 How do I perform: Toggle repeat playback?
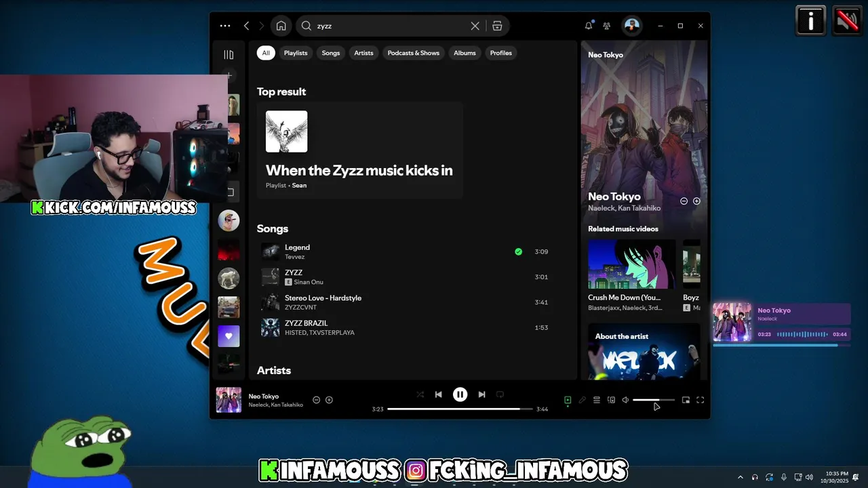click(x=500, y=394)
